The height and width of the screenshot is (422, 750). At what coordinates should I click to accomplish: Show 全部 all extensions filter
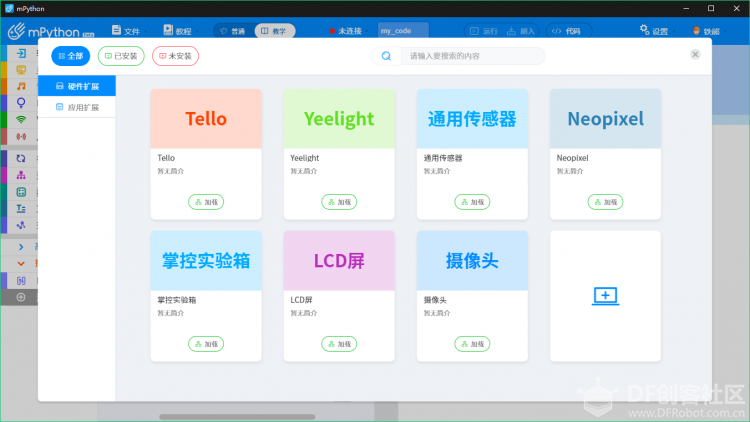coord(71,56)
